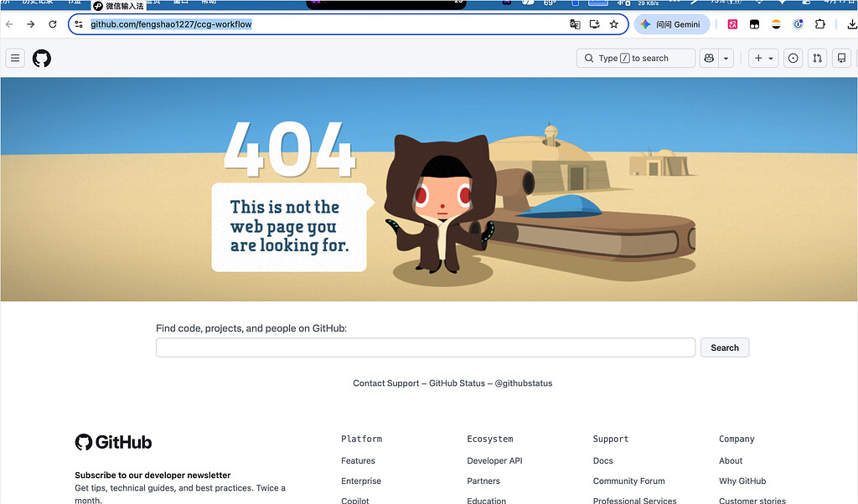Open the browser extensions puzzle icon
858x504 pixels.
819,24
